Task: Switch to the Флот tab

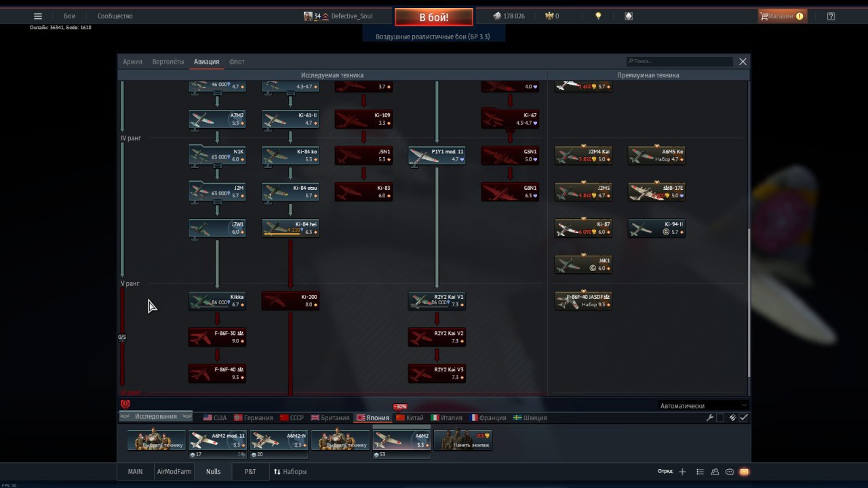Action: click(237, 62)
